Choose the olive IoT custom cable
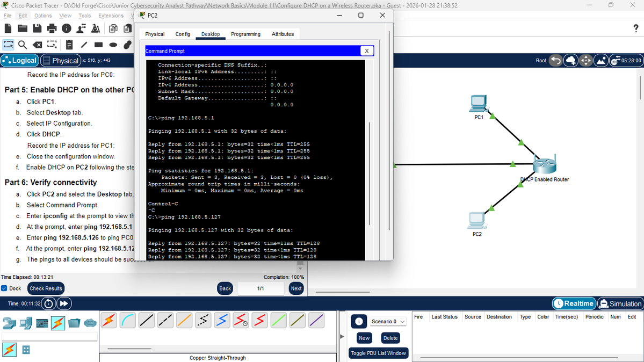 tap(298, 321)
